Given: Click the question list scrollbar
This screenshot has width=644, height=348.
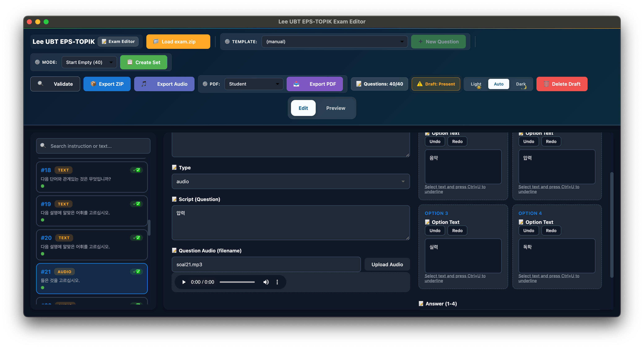Looking at the screenshot, I should [149, 227].
